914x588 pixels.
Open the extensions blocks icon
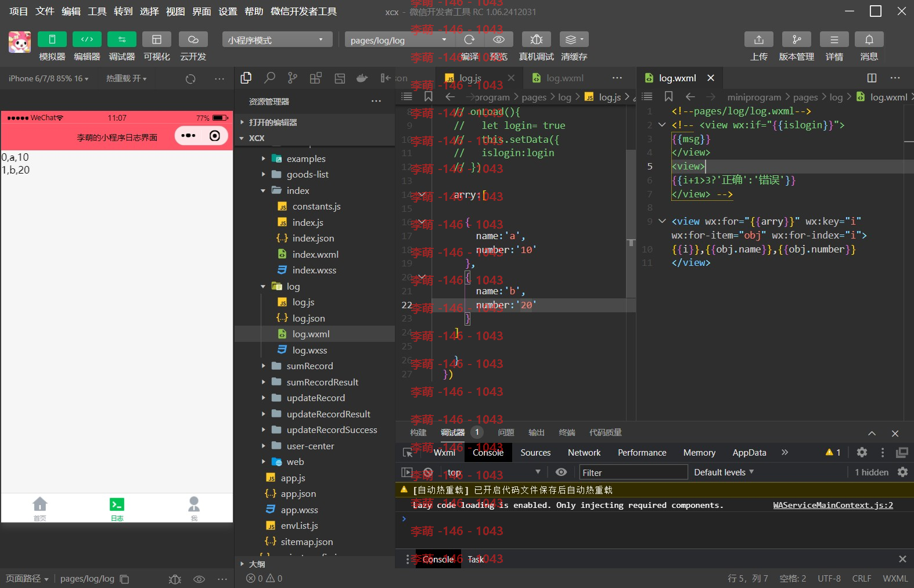[x=316, y=78]
